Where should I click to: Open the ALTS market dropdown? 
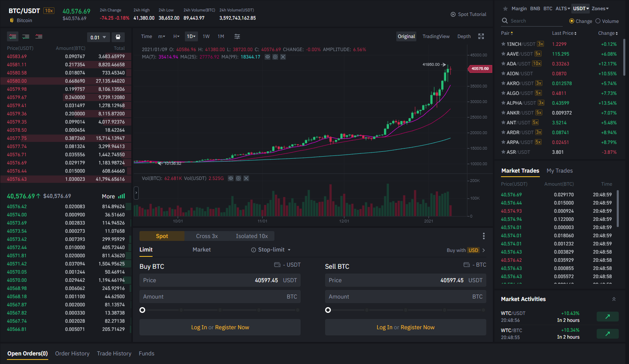tap(563, 9)
